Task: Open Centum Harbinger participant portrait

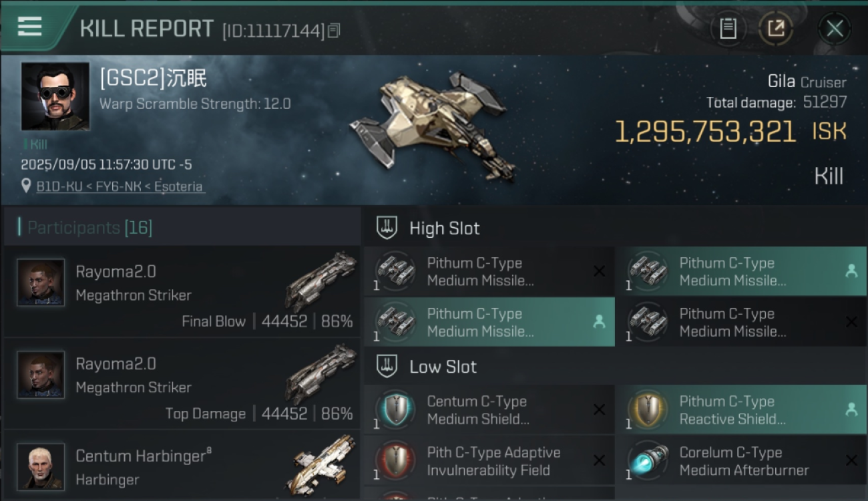Action: click(41, 466)
